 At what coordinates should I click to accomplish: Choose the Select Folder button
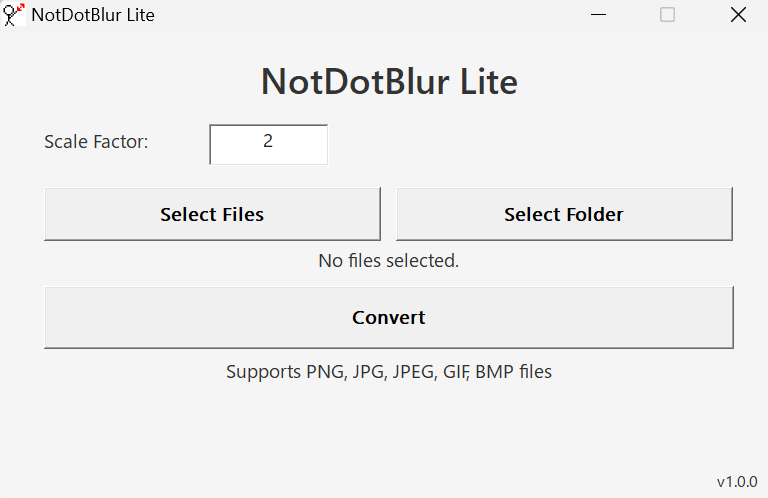(x=564, y=214)
